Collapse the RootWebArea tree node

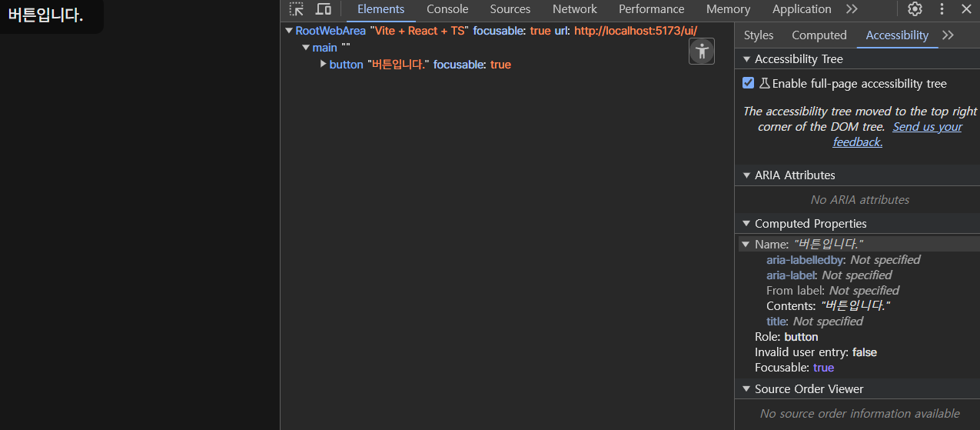[x=289, y=31]
